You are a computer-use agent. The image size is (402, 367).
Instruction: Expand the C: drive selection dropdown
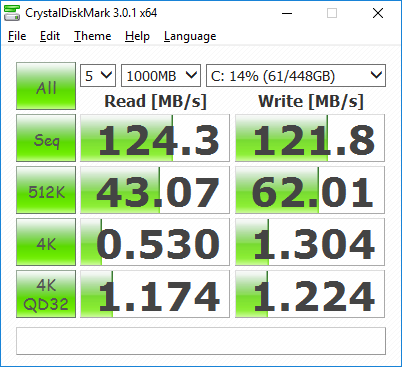[x=296, y=76]
